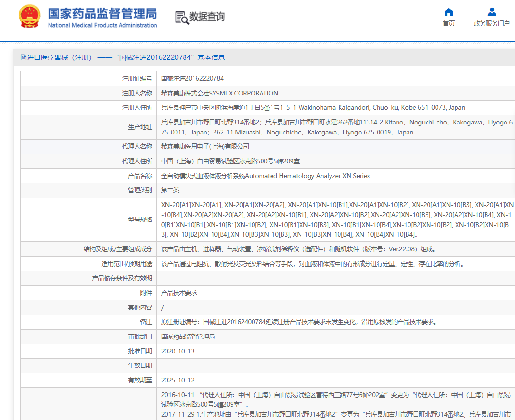Click the 进口医疗器械（注册）基本信息 panel title
Screen dimensions: 515x420
[x=123, y=57]
